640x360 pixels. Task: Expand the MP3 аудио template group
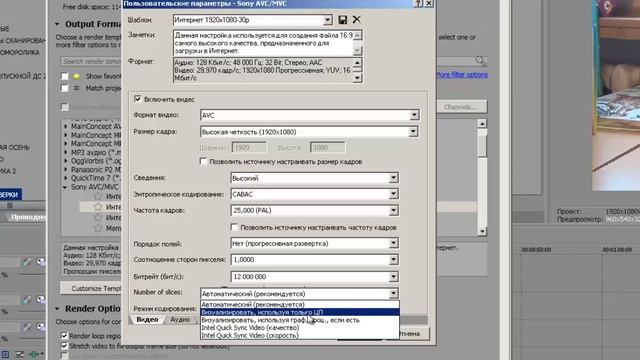coord(66,152)
